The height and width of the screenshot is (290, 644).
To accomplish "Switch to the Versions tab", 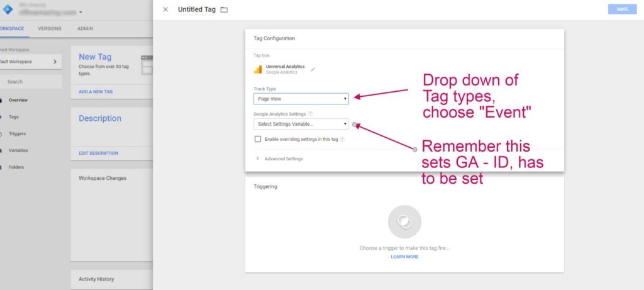I will 50,29.
